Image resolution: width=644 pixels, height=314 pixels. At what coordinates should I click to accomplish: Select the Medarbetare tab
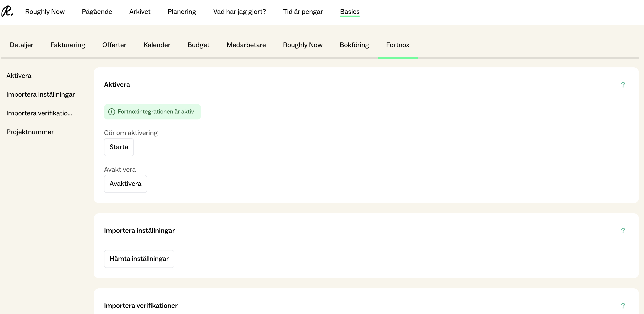(x=246, y=45)
